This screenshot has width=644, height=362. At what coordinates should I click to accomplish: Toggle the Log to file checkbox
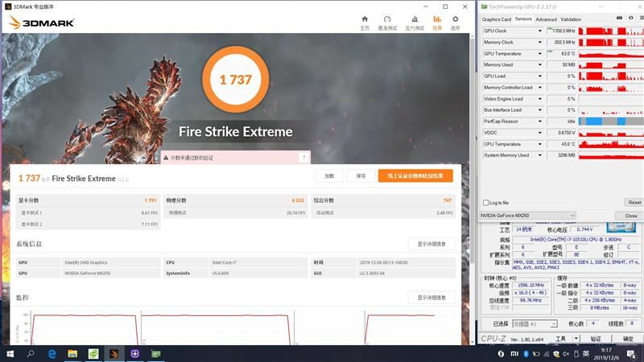(486, 203)
